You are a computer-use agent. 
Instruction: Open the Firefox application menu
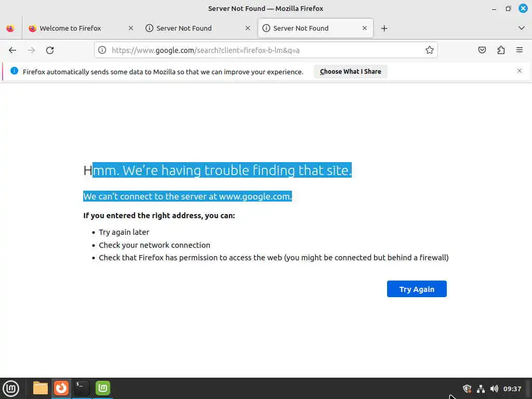[520, 50]
